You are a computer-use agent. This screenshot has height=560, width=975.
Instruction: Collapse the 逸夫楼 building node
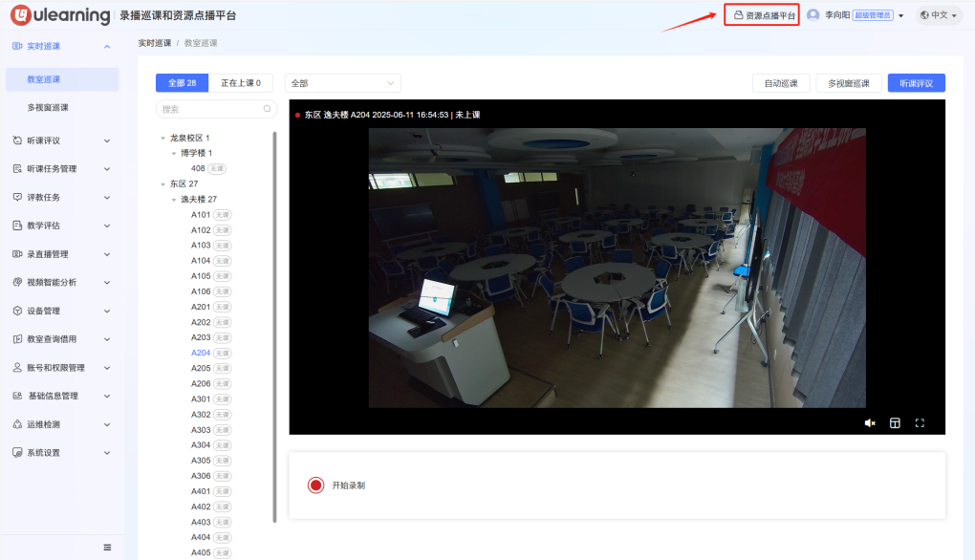[174, 200]
